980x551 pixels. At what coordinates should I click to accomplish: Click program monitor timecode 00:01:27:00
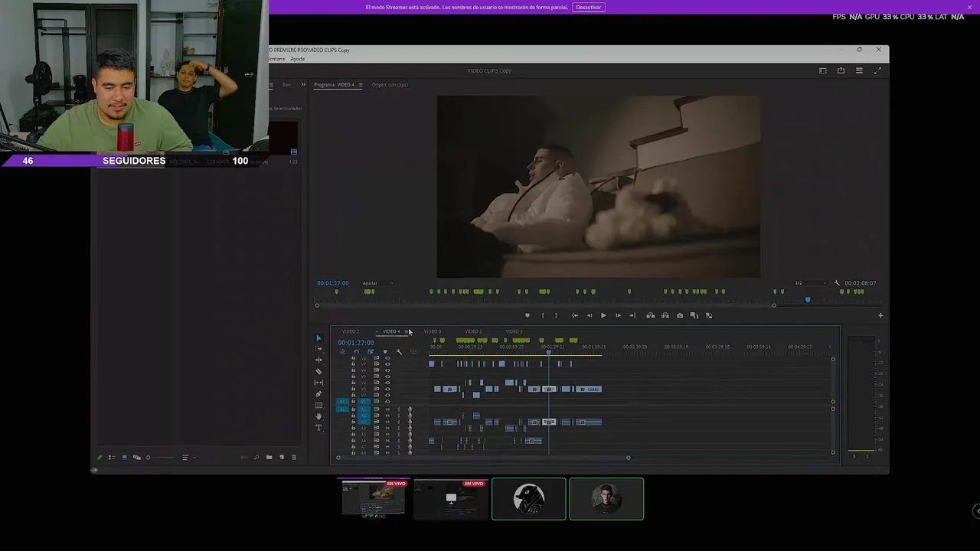coord(333,283)
